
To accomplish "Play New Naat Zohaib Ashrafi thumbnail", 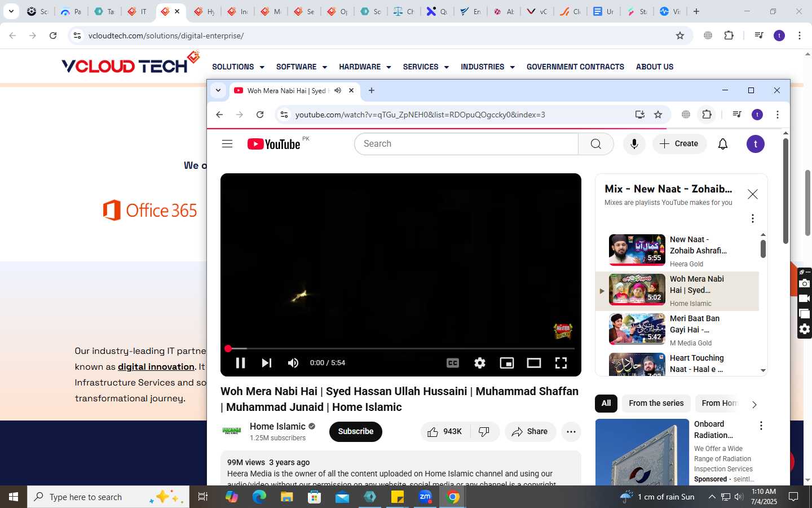I will coord(637,249).
